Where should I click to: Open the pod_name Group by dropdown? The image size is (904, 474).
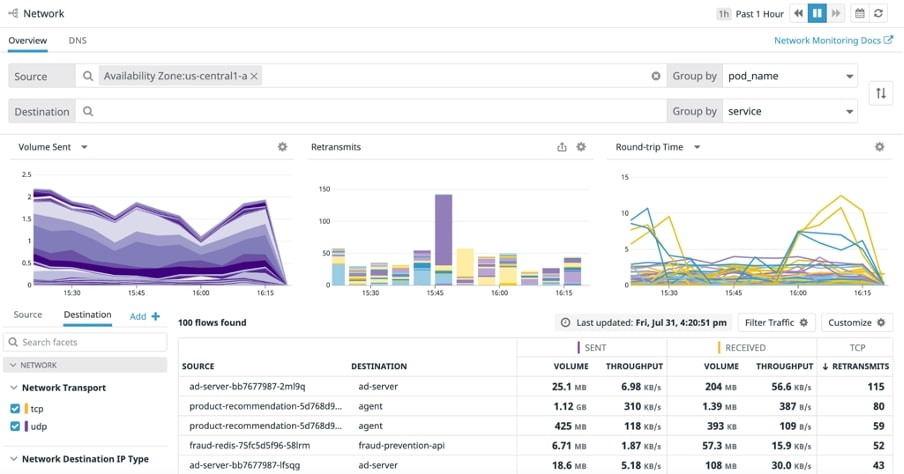[x=790, y=76]
